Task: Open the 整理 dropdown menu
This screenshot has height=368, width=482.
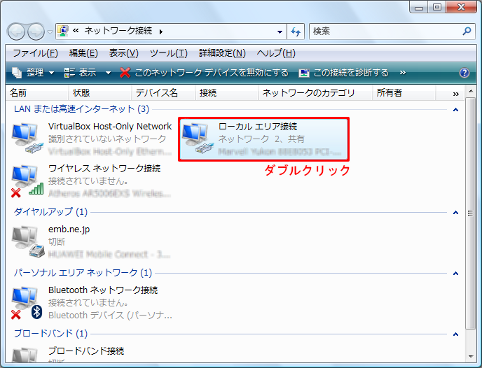Action: click(33, 73)
